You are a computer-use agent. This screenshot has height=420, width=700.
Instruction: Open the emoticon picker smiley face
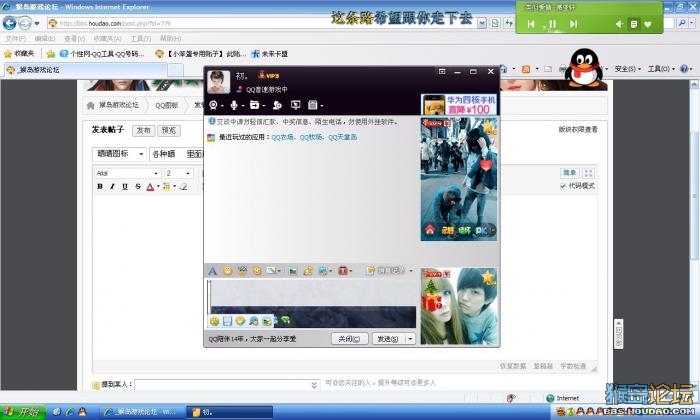(x=228, y=270)
